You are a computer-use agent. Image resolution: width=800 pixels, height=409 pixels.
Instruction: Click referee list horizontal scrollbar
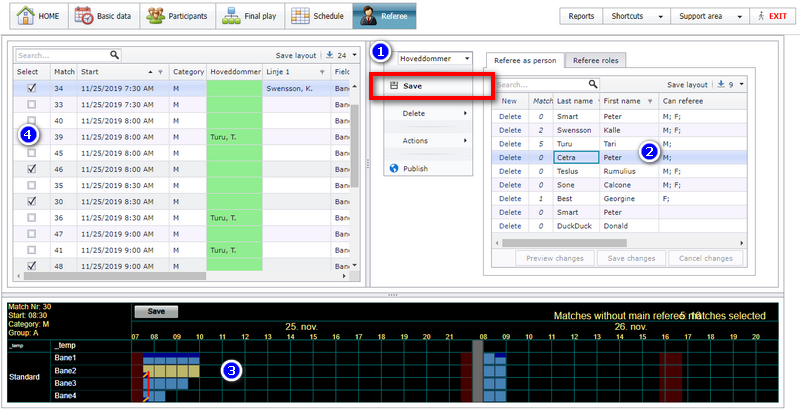[x=564, y=243]
